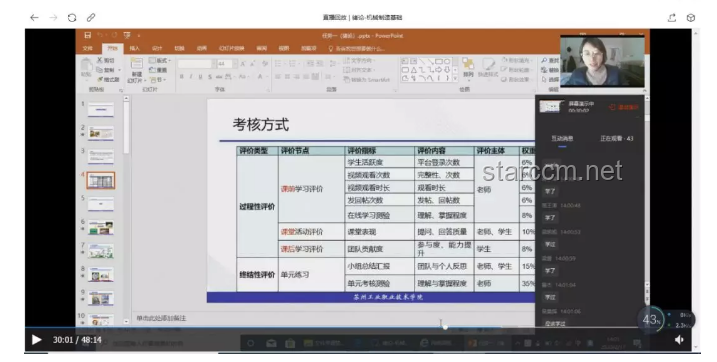Center text in paragraph group
The width and height of the screenshot is (717, 362).
[287, 77]
